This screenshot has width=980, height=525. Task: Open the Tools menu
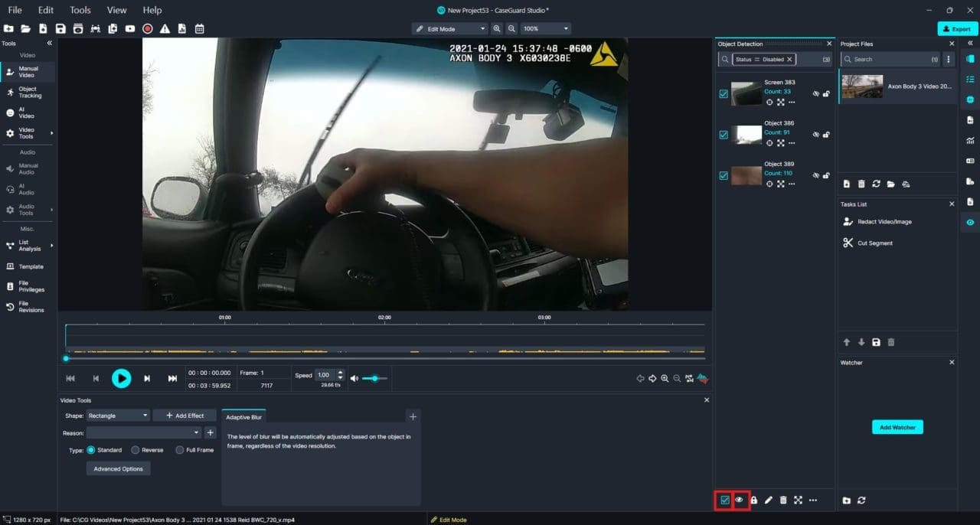80,10
